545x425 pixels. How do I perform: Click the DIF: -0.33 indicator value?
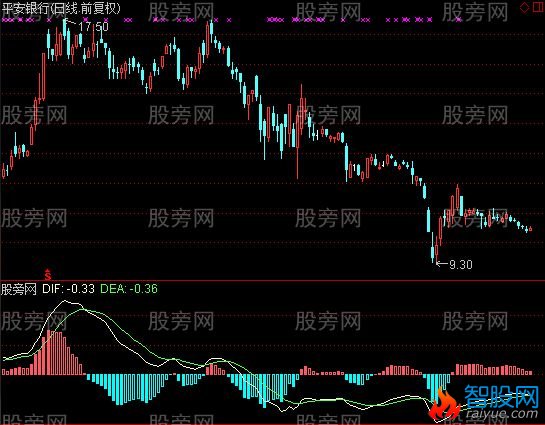point(68,289)
